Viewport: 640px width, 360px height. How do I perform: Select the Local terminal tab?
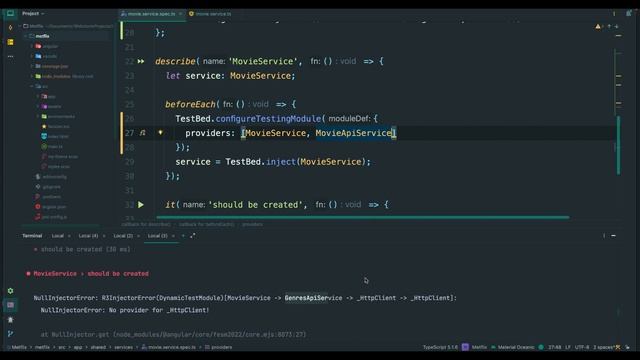[58, 236]
